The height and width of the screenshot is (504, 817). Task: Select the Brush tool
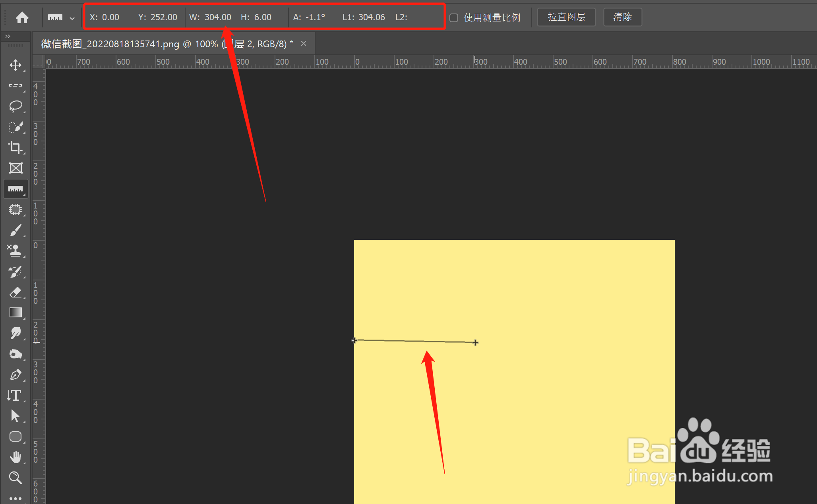(x=15, y=230)
